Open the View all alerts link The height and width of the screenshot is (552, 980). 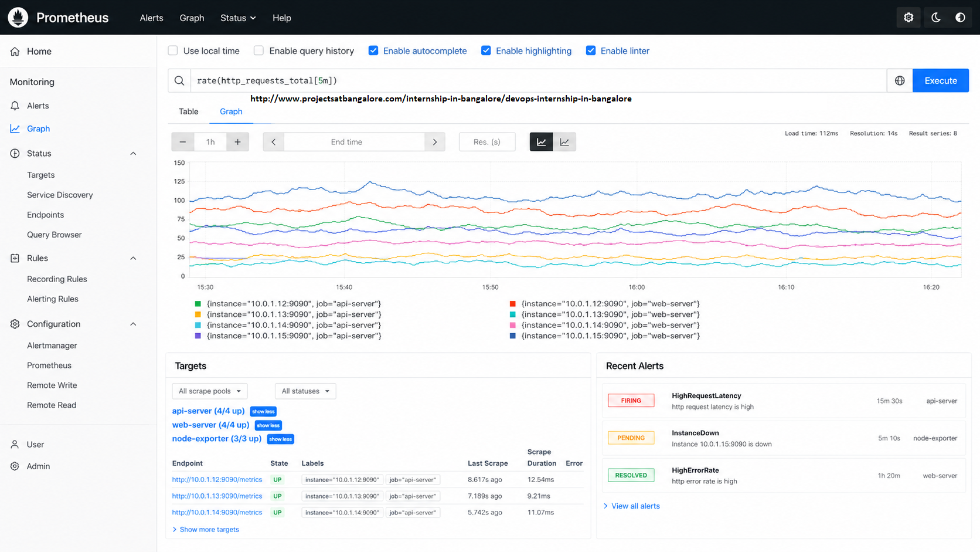[635, 506]
